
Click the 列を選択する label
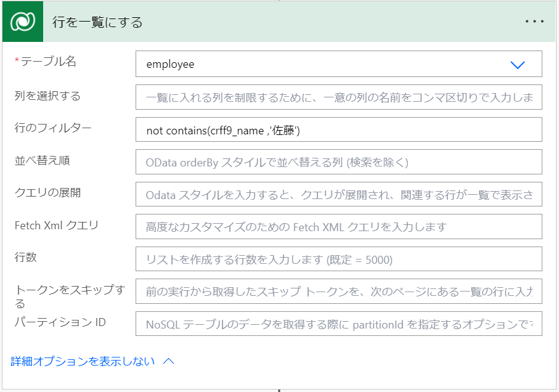(x=47, y=96)
